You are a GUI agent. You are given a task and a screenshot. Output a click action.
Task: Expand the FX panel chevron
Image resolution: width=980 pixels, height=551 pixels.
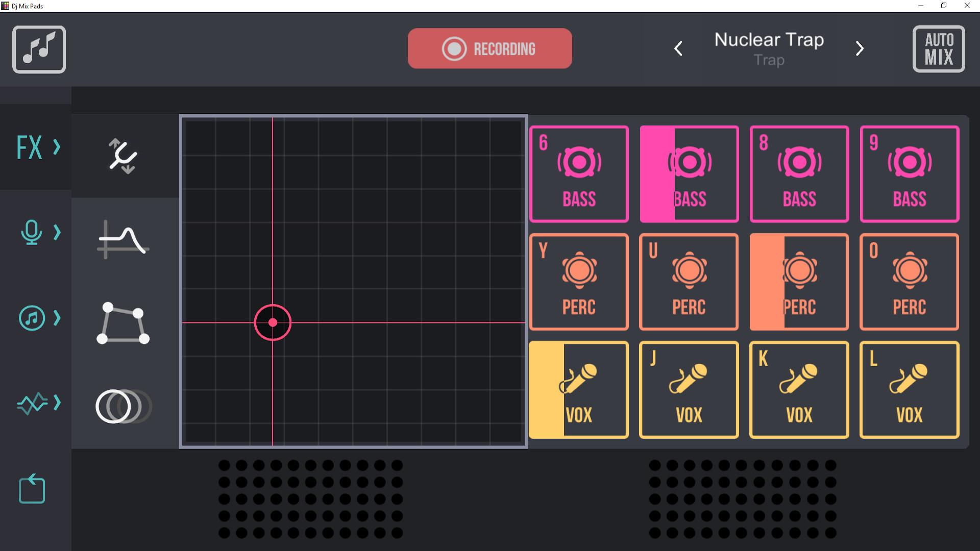pyautogui.click(x=56, y=147)
